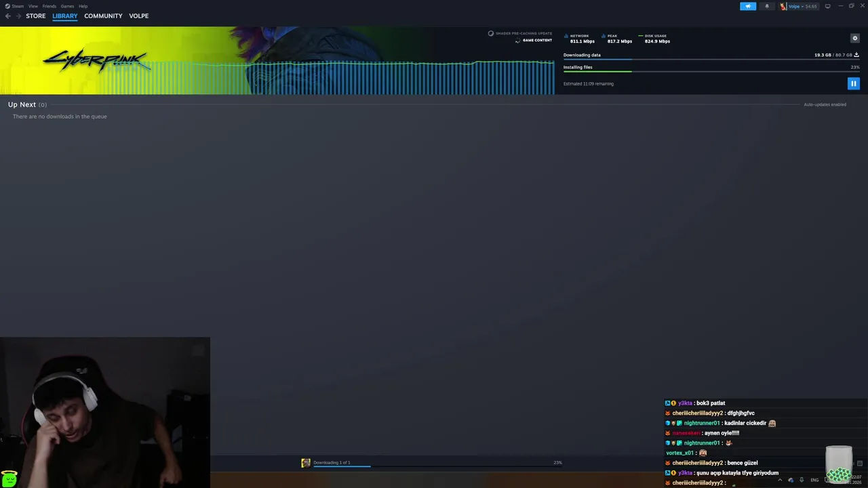Click nightrunner01 in 'kadinlar cickedir' message
This screenshot has height=488, width=868.
coord(702,423)
